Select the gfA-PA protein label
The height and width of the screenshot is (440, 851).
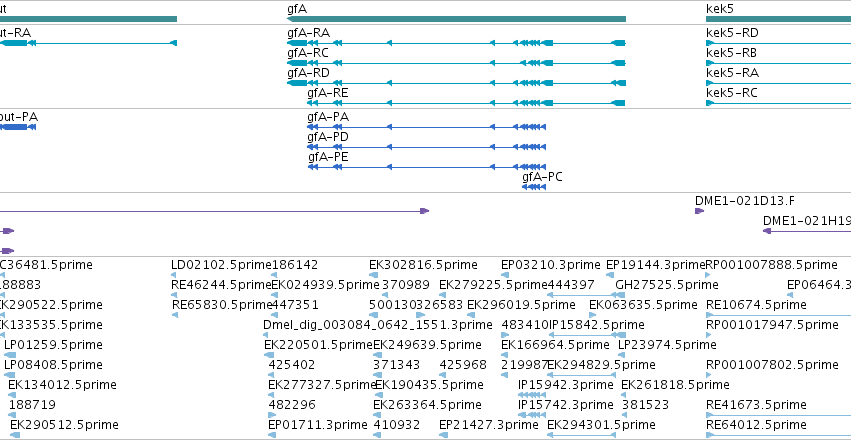tap(328, 117)
